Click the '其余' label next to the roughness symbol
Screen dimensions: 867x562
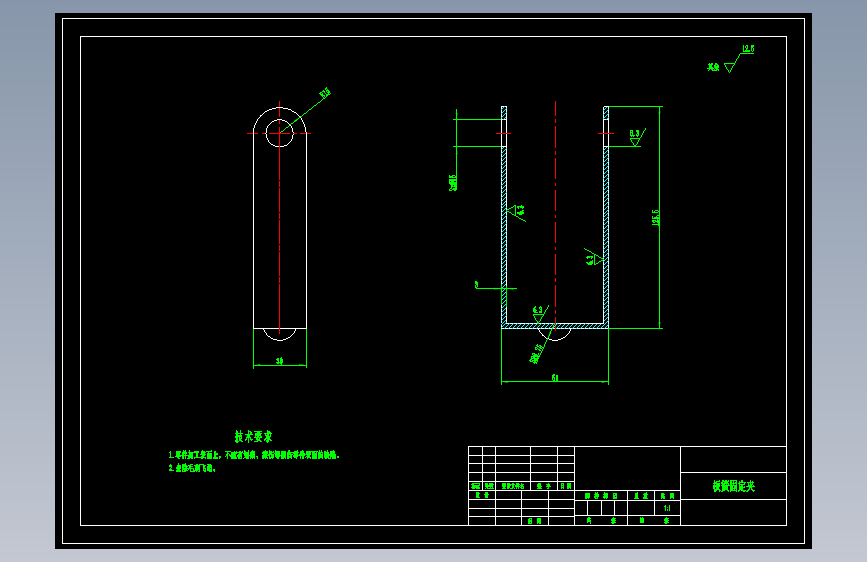point(713,67)
